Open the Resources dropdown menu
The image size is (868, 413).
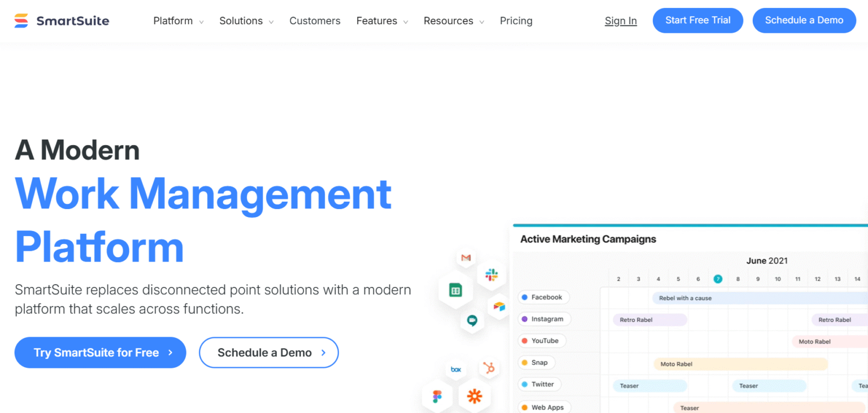click(x=454, y=21)
